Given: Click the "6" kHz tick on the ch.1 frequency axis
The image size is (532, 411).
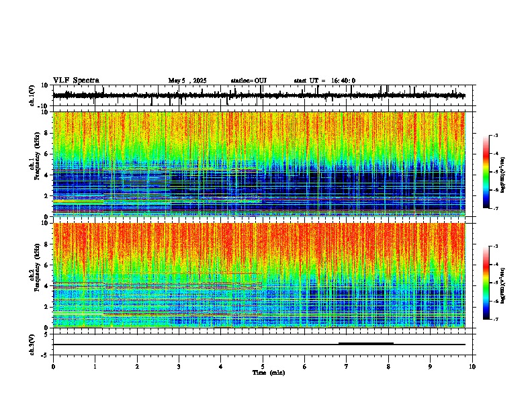Looking at the screenshot, I should [x=46, y=154].
